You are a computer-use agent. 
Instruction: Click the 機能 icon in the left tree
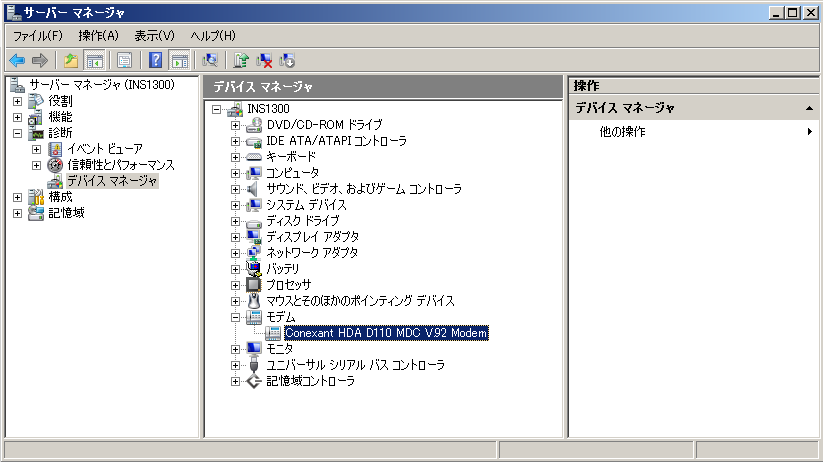[x=36, y=117]
